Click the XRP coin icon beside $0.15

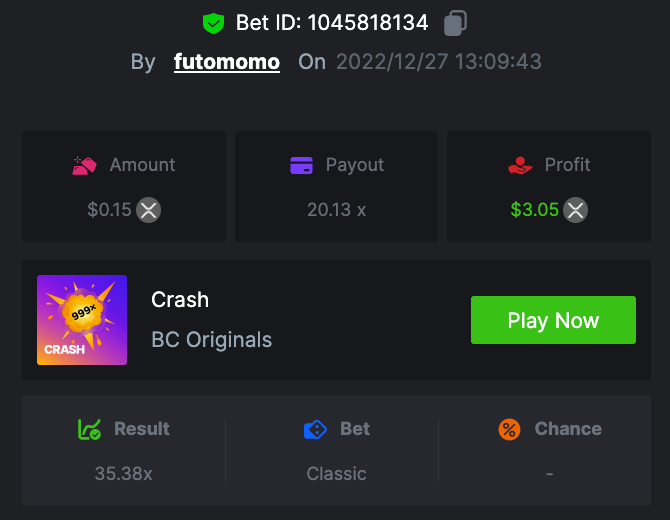pyautogui.click(x=149, y=210)
